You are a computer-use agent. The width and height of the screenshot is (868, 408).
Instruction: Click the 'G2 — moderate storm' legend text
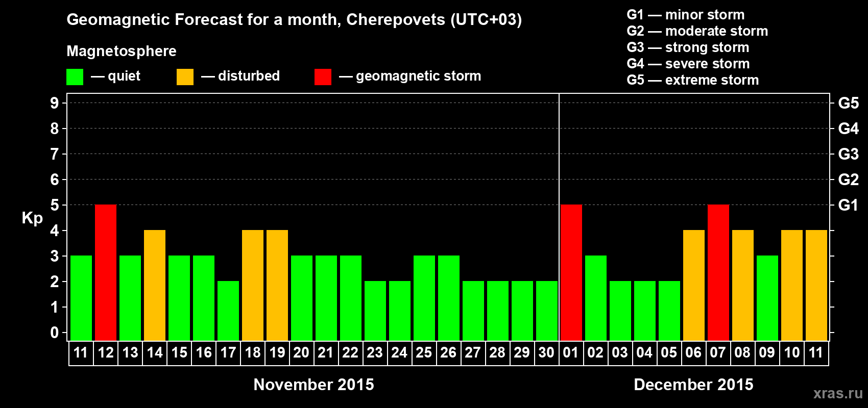coord(697,31)
